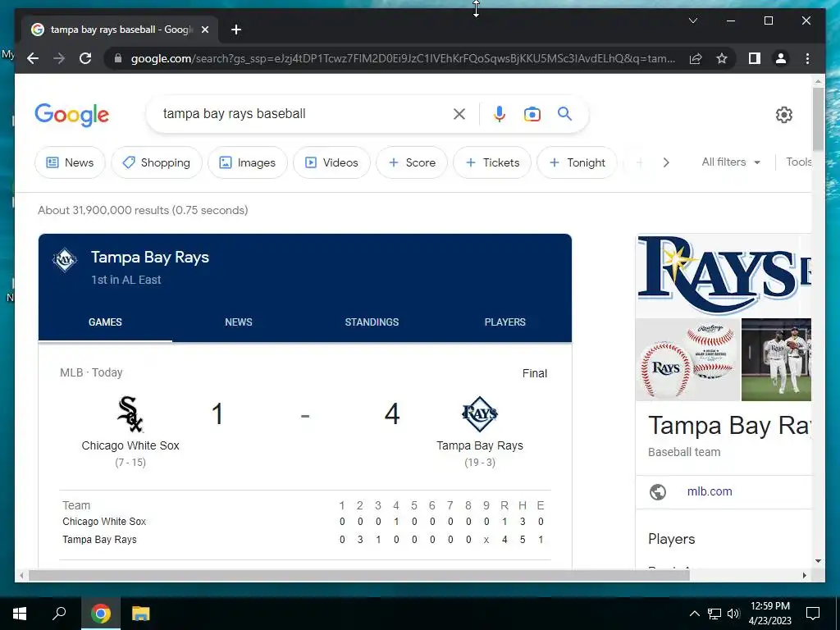Viewport: 840px width, 630px height.
Task: Expand the All filters dropdown
Action: coord(731,162)
